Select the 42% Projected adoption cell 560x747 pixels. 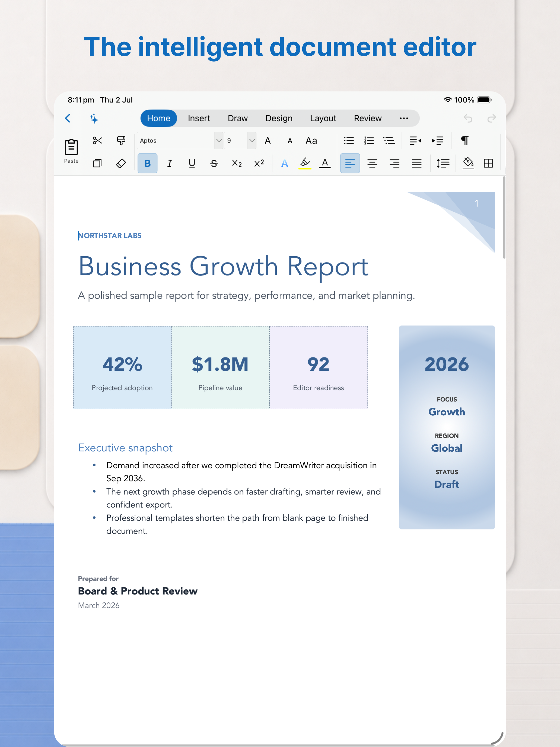pos(122,368)
